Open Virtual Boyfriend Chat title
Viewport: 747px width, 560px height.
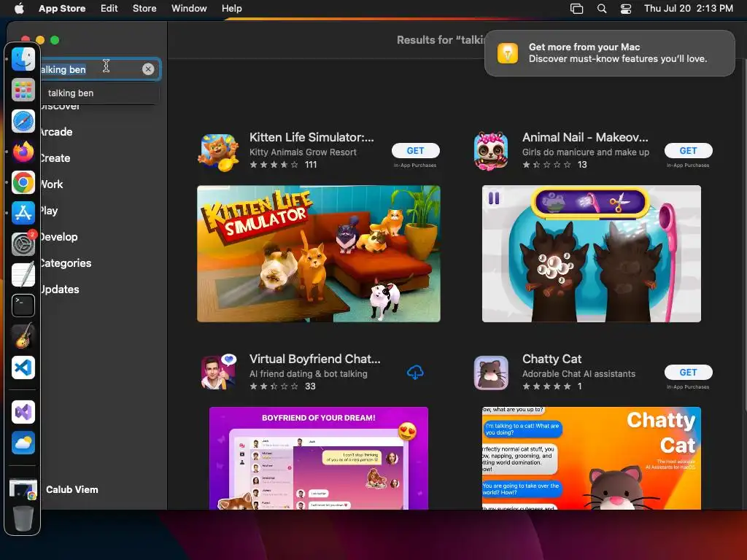315,359
